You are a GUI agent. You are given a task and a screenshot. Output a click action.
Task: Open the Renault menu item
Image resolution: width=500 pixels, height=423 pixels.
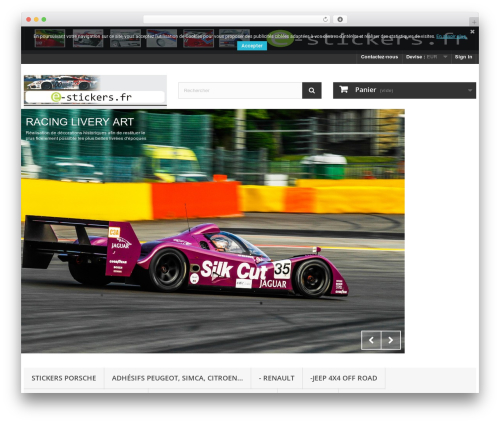276,378
